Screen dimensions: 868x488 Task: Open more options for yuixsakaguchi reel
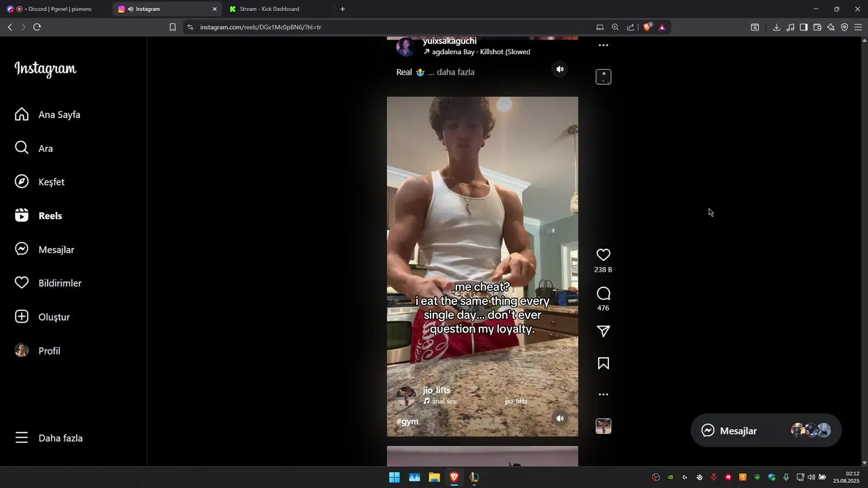tap(604, 45)
